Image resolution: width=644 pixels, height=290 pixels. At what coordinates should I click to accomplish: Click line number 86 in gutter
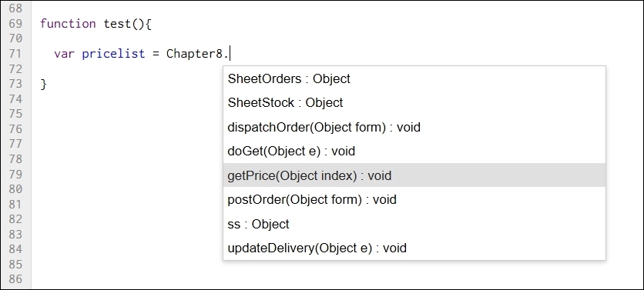point(15,280)
